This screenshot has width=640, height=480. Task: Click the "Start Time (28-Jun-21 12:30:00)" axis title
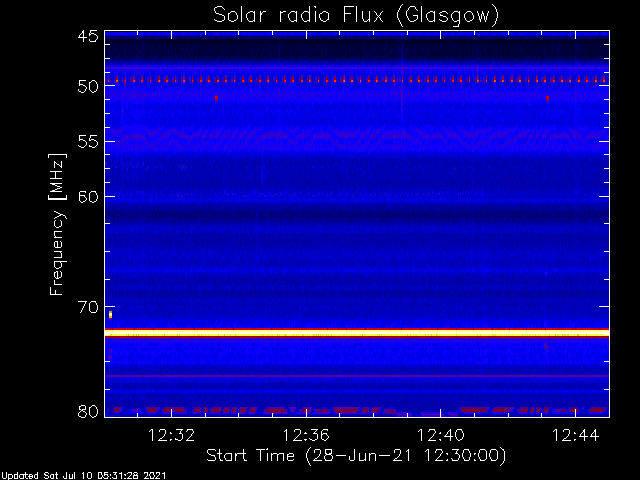[356, 456]
